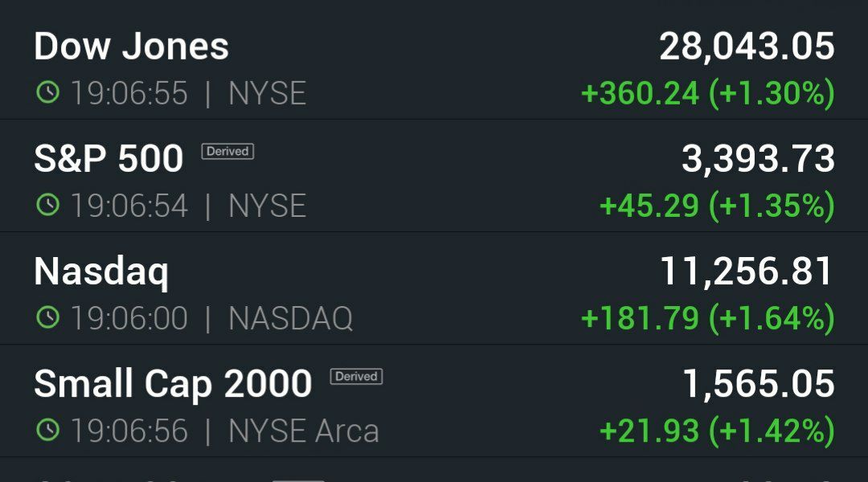Click the clock icon beside 19:06:55
The width and height of the screenshot is (868, 482).
pos(47,92)
